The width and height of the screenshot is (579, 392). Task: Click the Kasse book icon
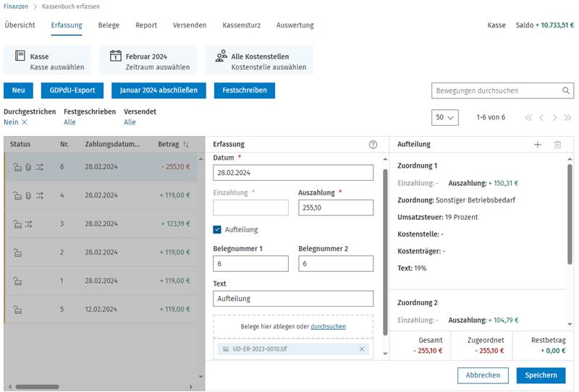[20, 56]
